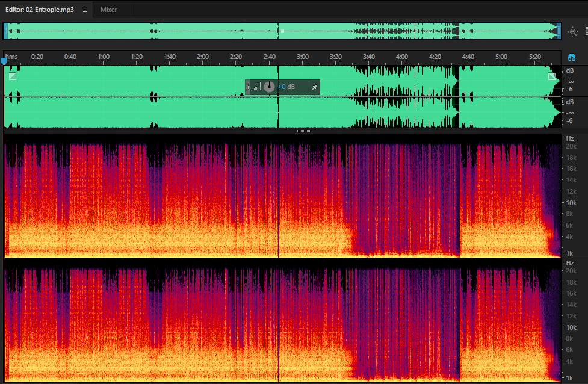The image size is (588, 384).
Task: Click 6k on the right channel frequency scale
Action: click(x=569, y=350)
